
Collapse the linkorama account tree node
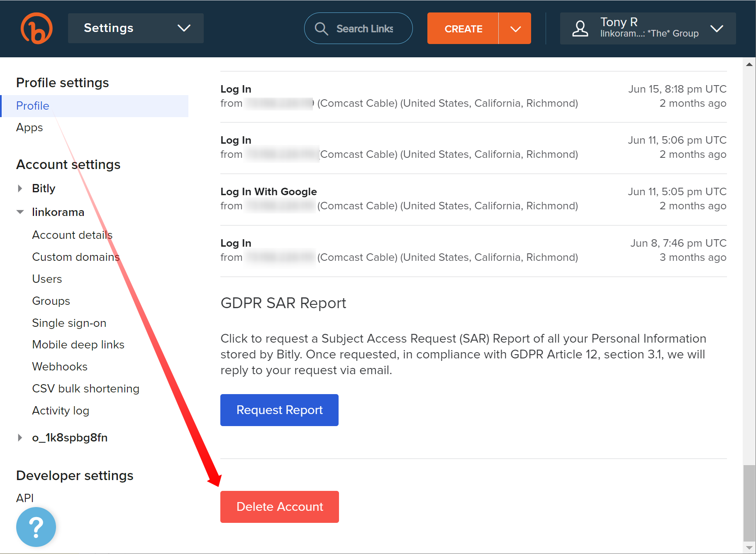pyautogui.click(x=20, y=212)
